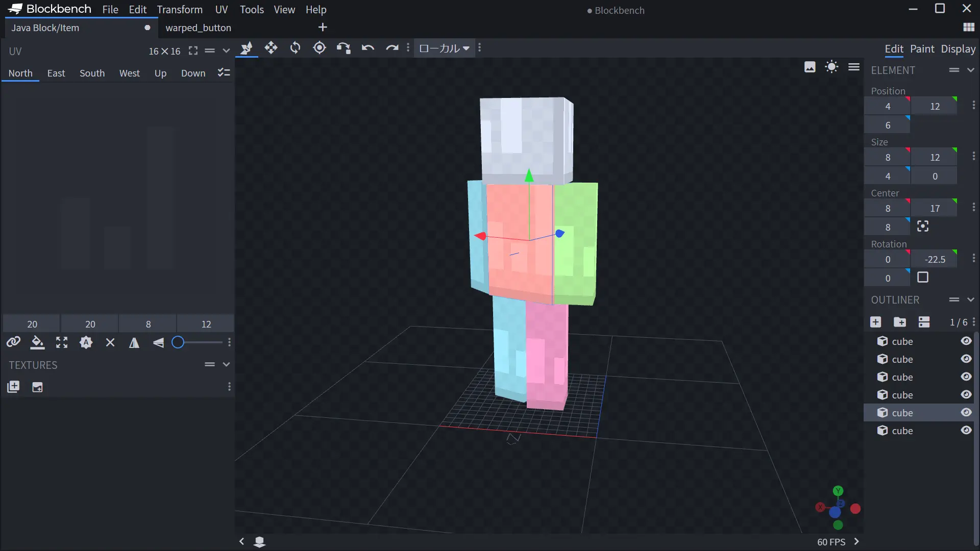
Task: Select the Move tool in toolbar
Action: coord(271,48)
